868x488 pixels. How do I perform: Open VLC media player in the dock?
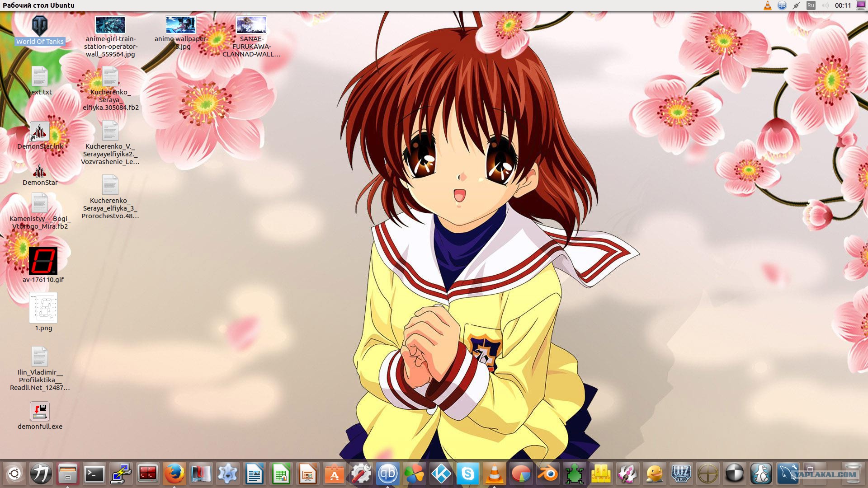pos(495,474)
